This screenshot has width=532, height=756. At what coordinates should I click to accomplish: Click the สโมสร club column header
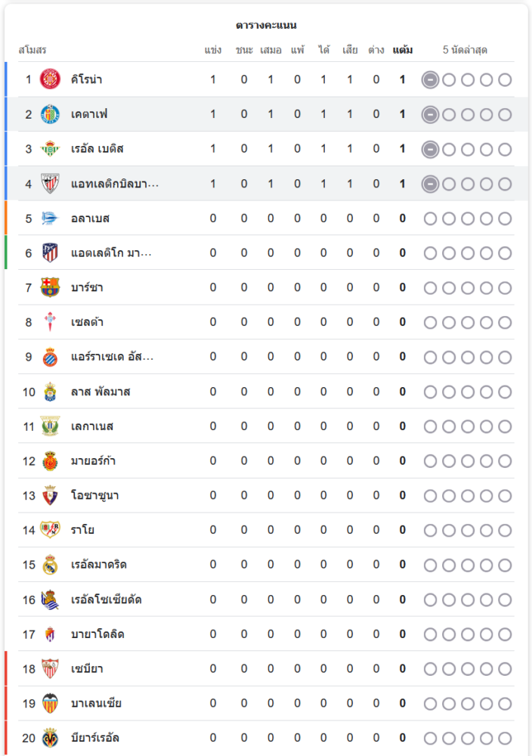(x=32, y=50)
